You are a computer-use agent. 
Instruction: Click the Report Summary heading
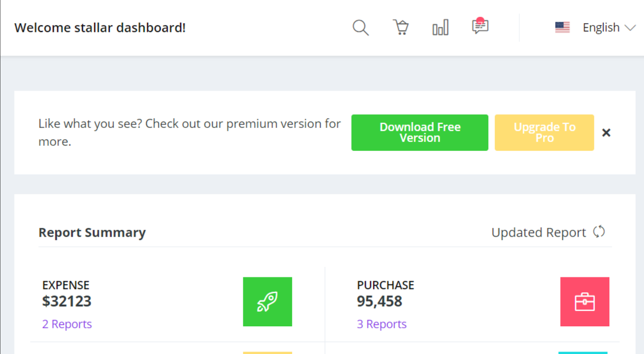pyautogui.click(x=92, y=232)
